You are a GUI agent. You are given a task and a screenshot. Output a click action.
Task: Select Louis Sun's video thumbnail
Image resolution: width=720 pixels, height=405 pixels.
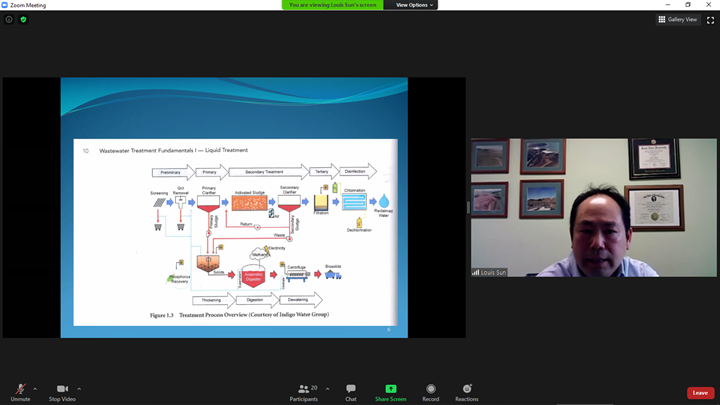click(594, 208)
